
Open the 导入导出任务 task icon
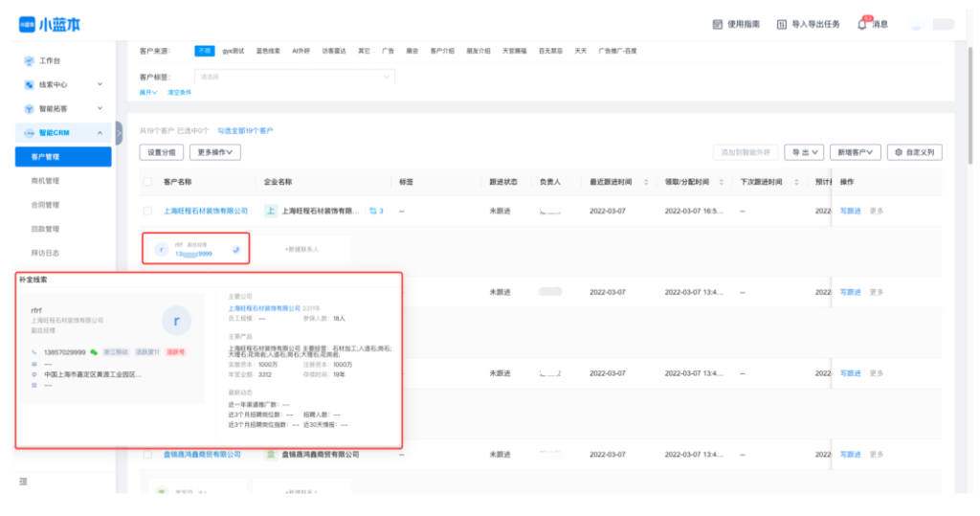pos(782,24)
